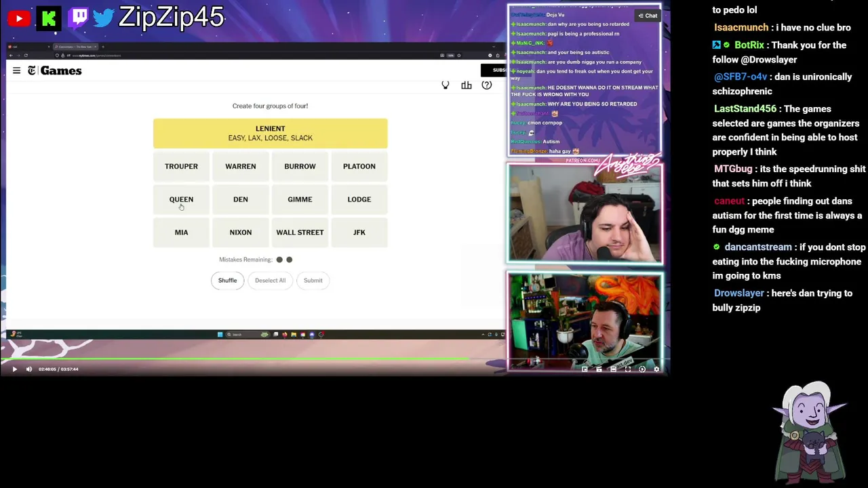Play the video with the play button

(14, 369)
